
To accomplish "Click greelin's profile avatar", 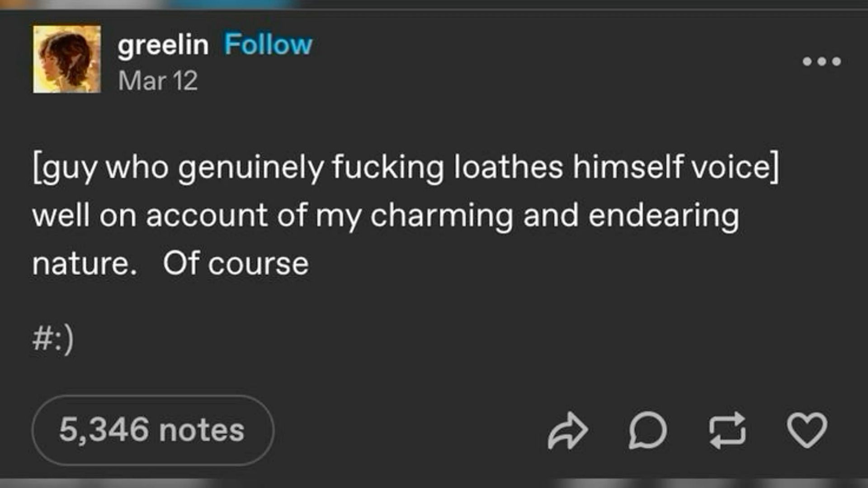I will pyautogui.click(x=67, y=59).
